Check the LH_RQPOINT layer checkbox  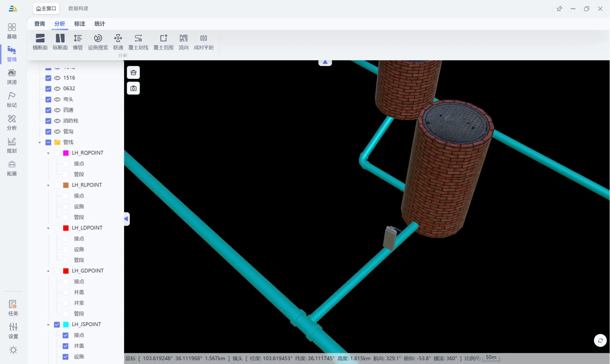[57, 153]
